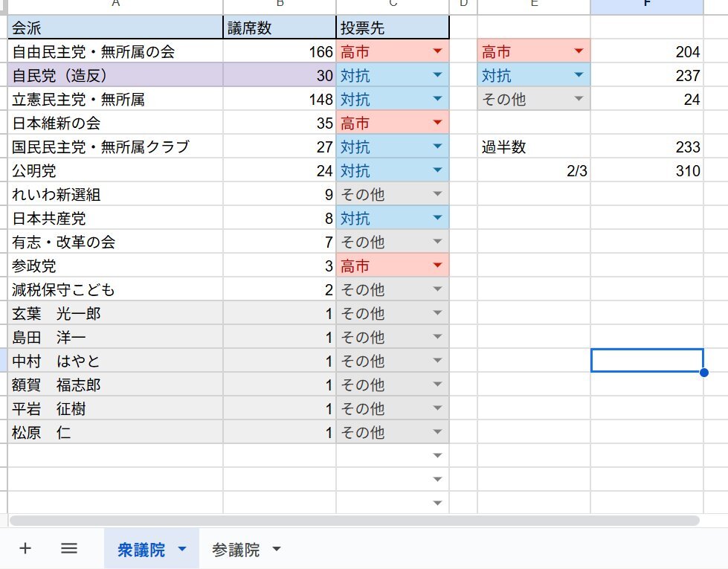728x569 pixels.
Task: Expand vote dropdown for 日本維新の会
Action: (437, 123)
